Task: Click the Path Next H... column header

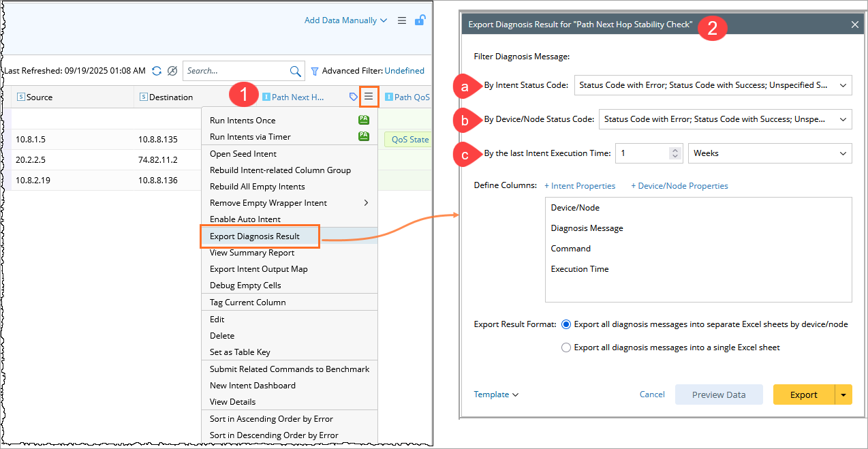Action: (298, 97)
